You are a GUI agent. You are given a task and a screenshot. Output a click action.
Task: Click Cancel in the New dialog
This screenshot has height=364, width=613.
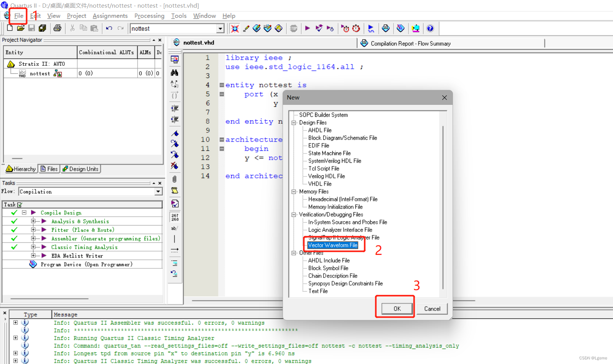point(432,309)
